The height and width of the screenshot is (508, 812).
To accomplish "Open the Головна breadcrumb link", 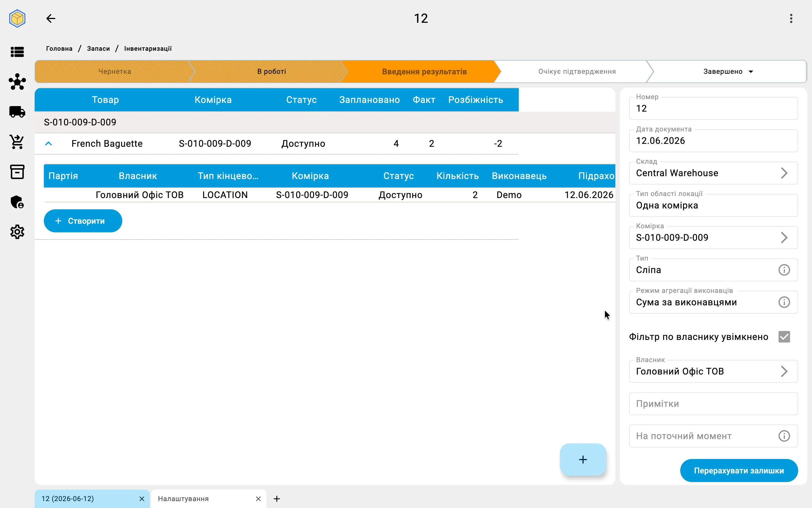I will point(59,48).
